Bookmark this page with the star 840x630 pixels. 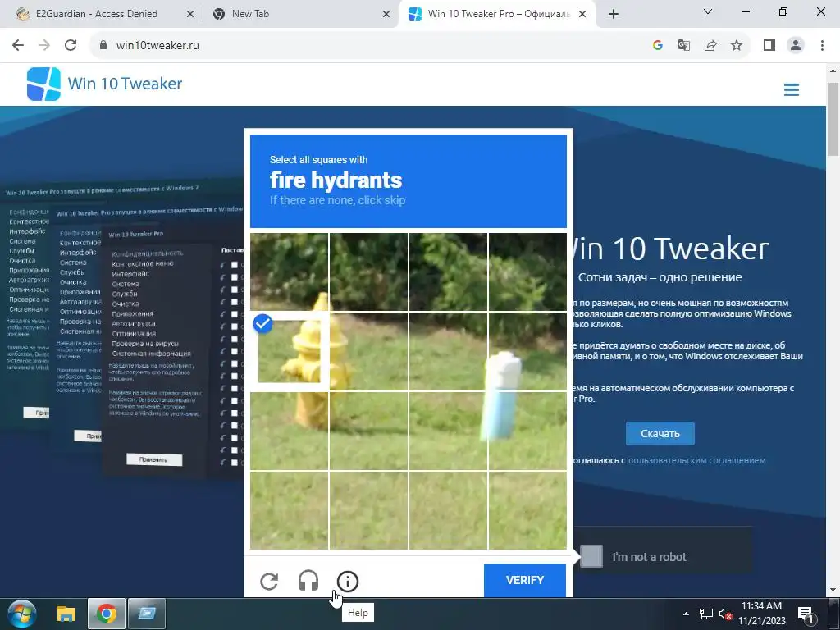(737, 45)
